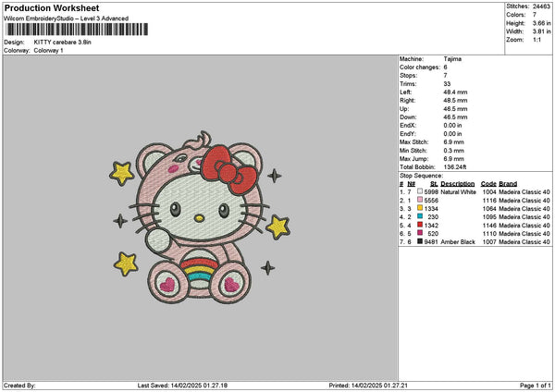
Task: Select thread code '1116'
Action: [x=489, y=201]
